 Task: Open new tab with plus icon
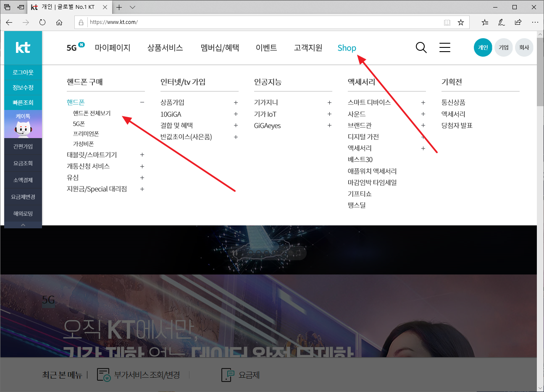[119, 7]
